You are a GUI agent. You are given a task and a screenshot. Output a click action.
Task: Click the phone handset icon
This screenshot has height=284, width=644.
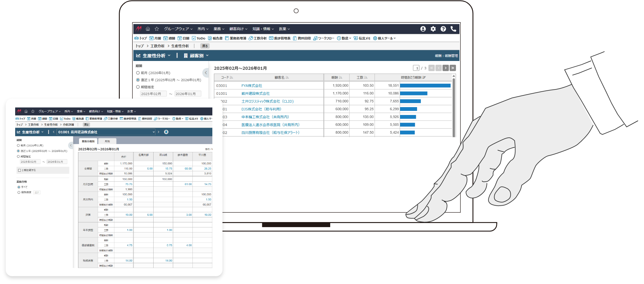(x=453, y=29)
